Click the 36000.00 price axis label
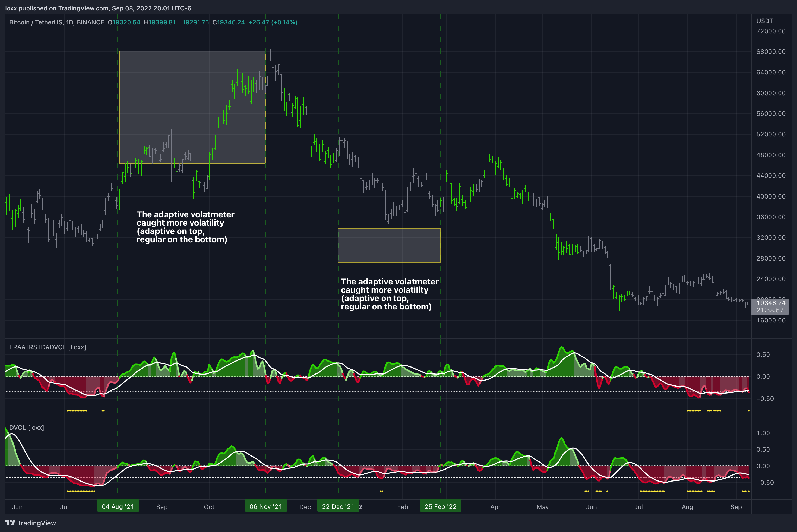The width and height of the screenshot is (797, 532). [771, 217]
